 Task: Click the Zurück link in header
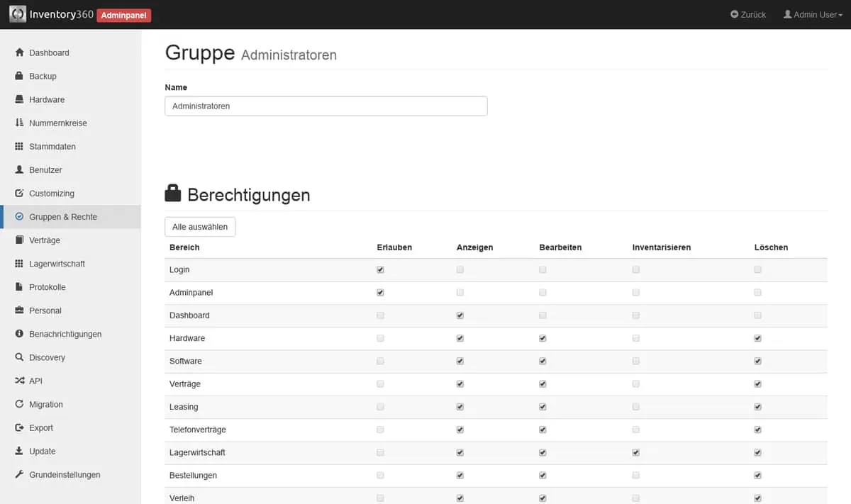click(748, 14)
